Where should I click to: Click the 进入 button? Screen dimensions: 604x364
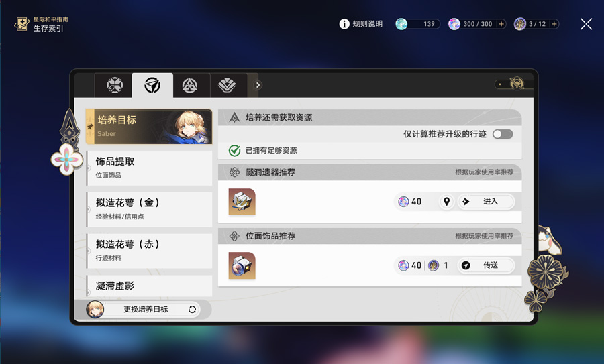point(486,201)
